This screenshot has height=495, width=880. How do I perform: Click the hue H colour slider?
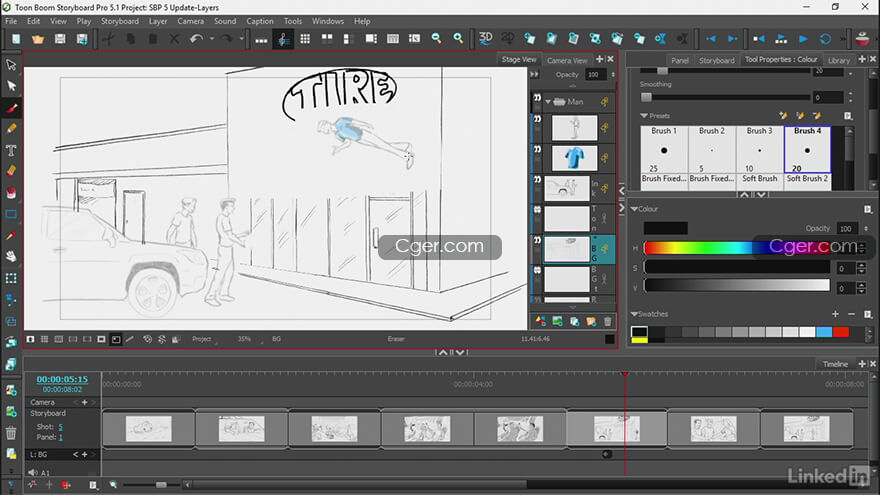tap(737, 248)
